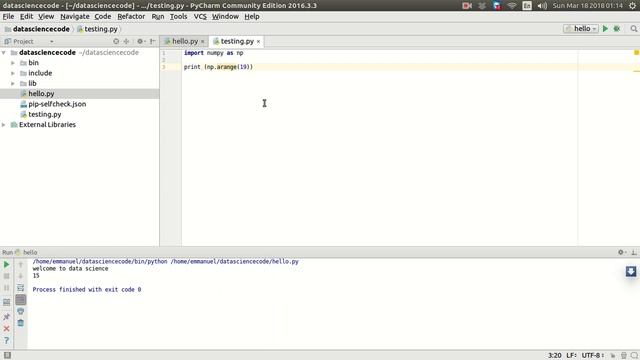Click Restore Layout icon in Run panel
This screenshot has height=360, width=640.
[7, 302]
